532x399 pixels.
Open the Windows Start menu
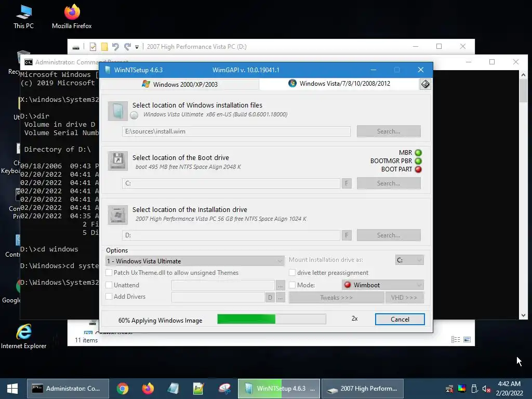(x=12, y=389)
